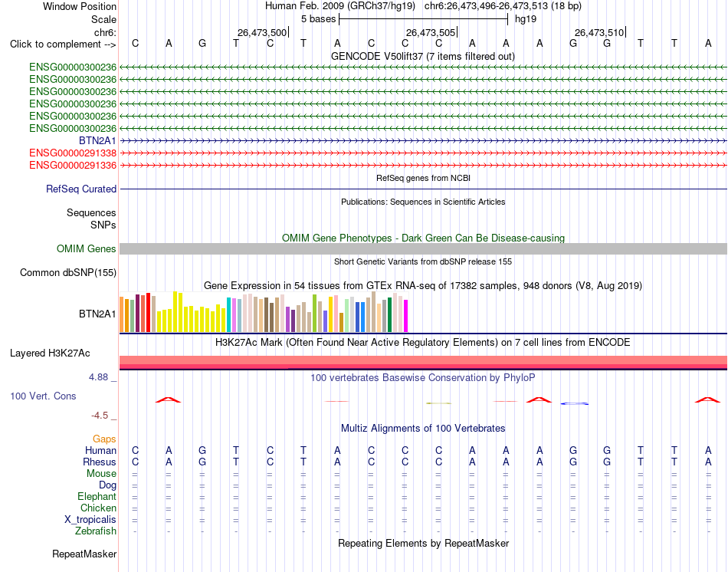This screenshot has width=728, height=572.
Task: Click the gray OMIM Genes bar
Action: click(x=423, y=248)
